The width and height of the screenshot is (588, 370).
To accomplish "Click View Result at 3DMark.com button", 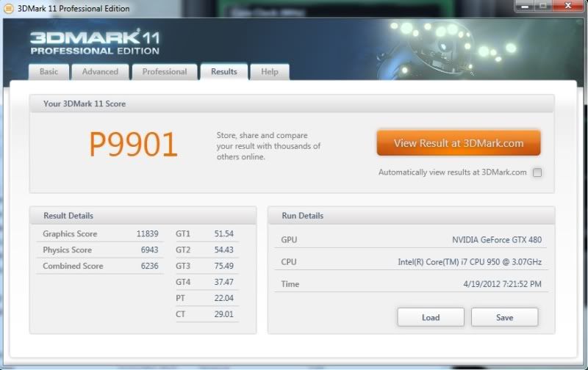I will (459, 143).
